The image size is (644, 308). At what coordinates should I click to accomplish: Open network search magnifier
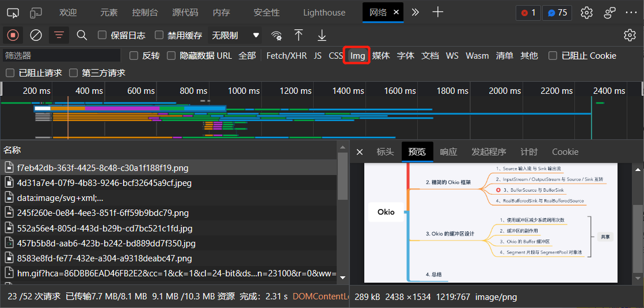coord(82,35)
